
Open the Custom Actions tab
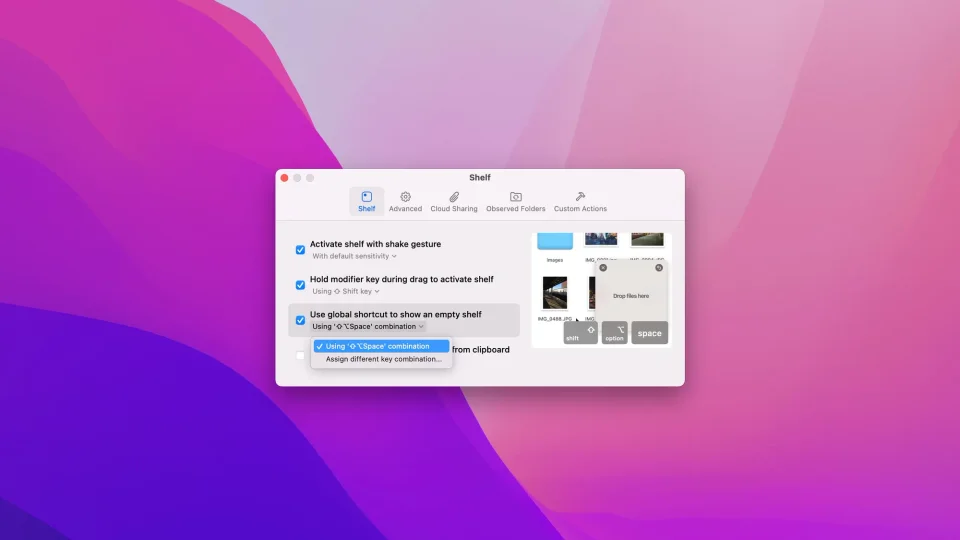click(580, 201)
